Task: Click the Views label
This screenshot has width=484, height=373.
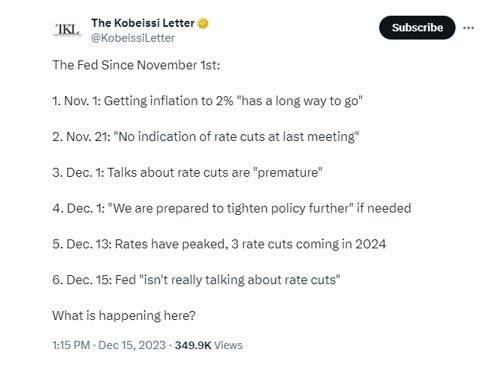Action: coord(228,345)
